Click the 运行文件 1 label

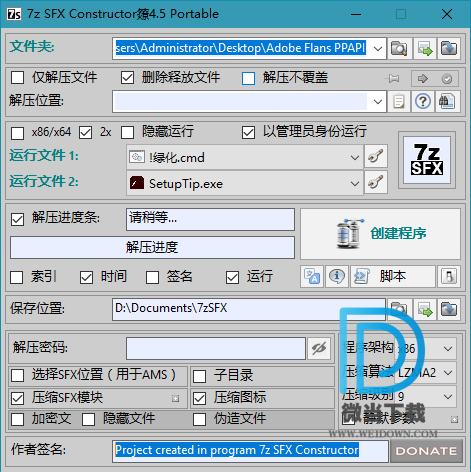coord(44,156)
